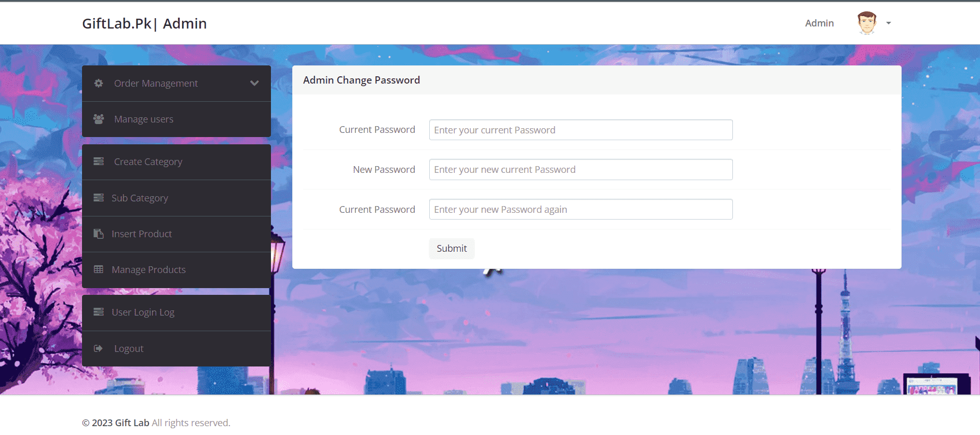Click the 'New Password' label

[384, 169]
